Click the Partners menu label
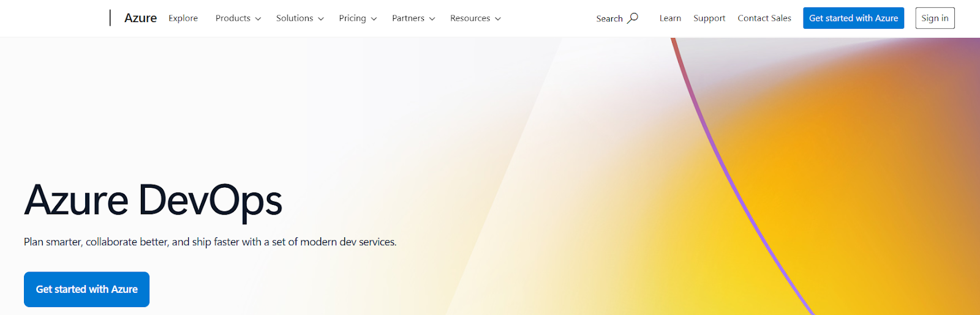The width and height of the screenshot is (980, 315). pyautogui.click(x=408, y=18)
